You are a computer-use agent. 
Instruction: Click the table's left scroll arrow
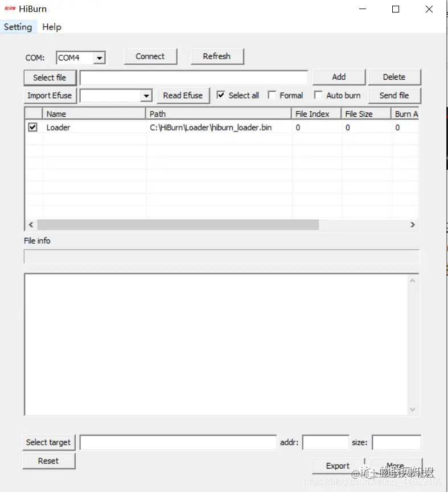click(31, 225)
